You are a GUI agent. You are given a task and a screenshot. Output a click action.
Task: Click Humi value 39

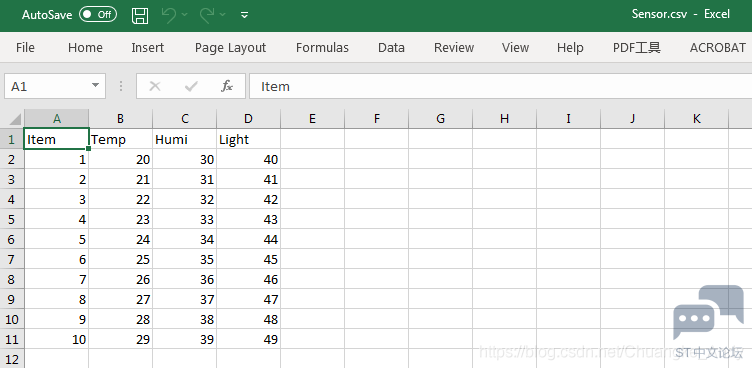pos(185,339)
